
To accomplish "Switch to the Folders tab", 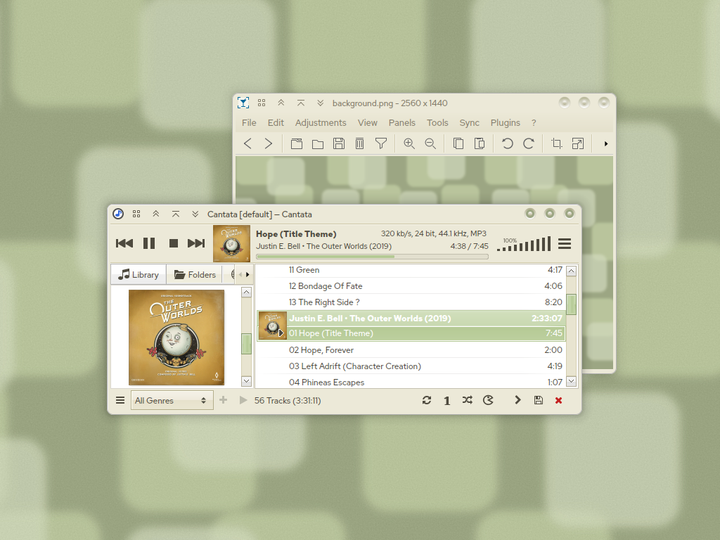I will point(195,275).
